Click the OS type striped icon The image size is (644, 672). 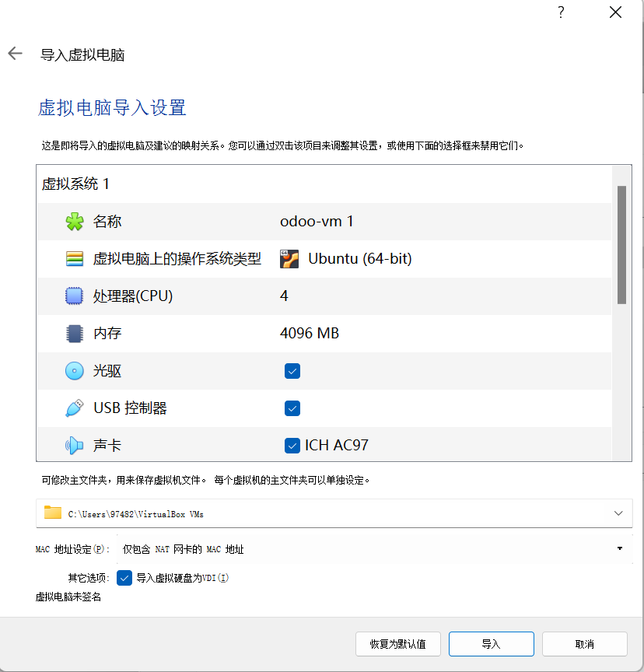(x=75, y=259)
